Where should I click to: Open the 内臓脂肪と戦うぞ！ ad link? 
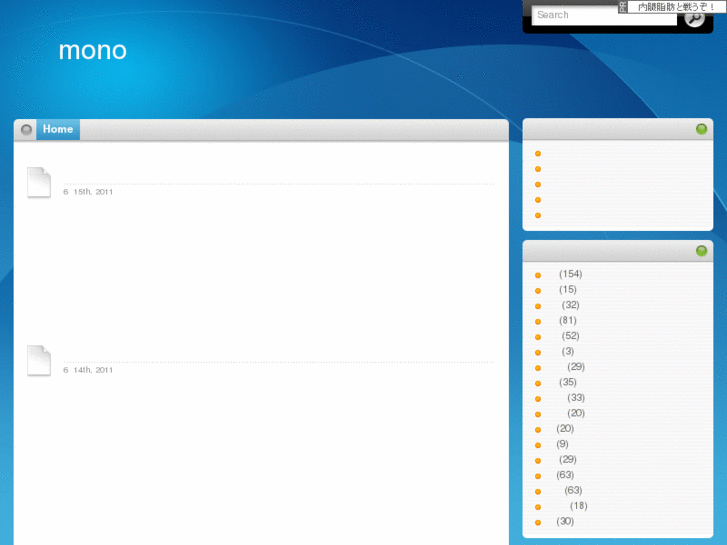coord(677,7)
